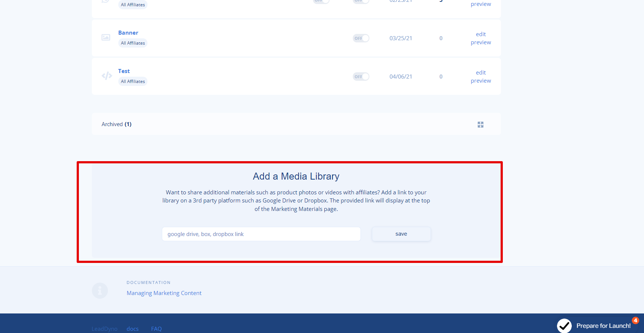Click the save button
Viewport: 644px width, 333px height.
pos(401,234)
